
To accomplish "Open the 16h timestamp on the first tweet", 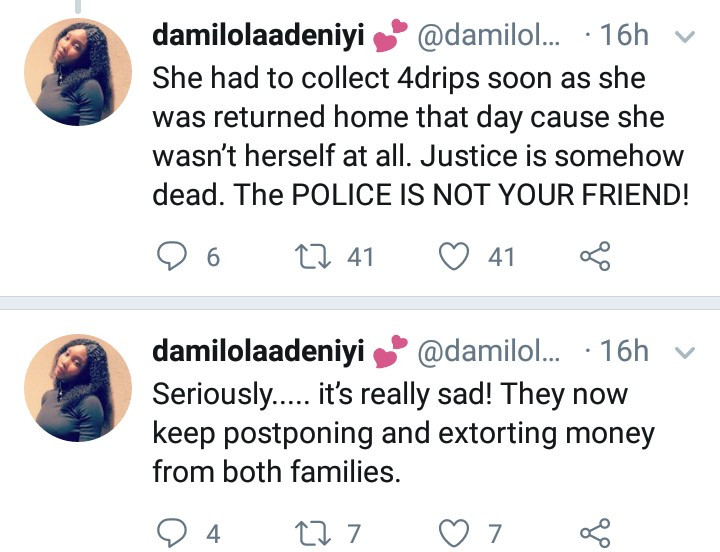I will tap(626, 36).
